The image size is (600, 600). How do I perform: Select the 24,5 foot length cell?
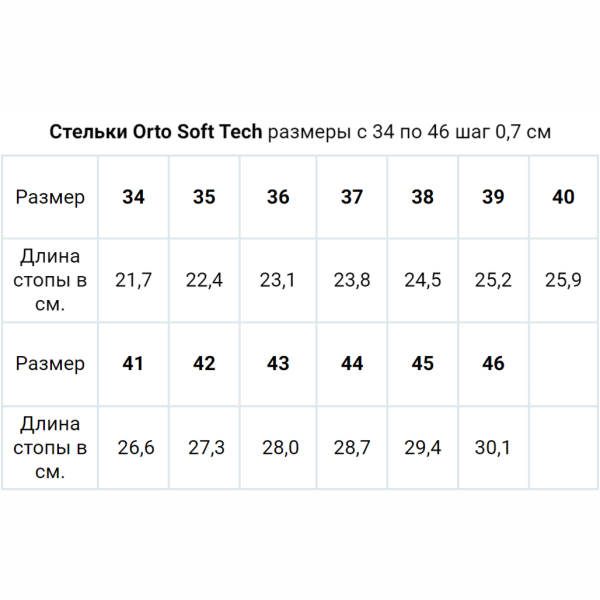pyautogui.click(x=423, y=280)
